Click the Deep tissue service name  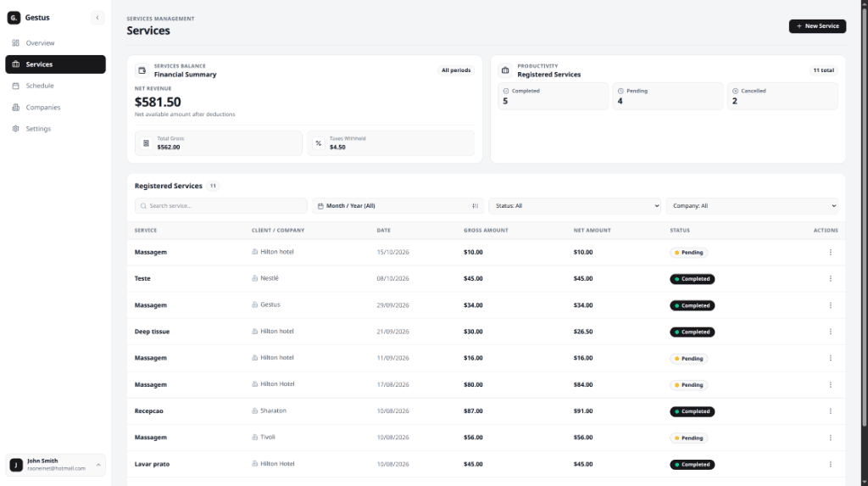coord(153,332)
